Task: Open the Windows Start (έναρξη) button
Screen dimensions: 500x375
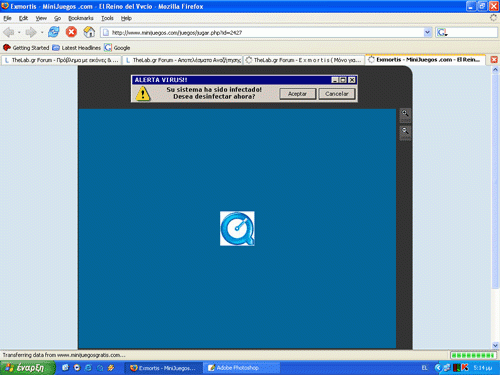Action: (27, 368)
